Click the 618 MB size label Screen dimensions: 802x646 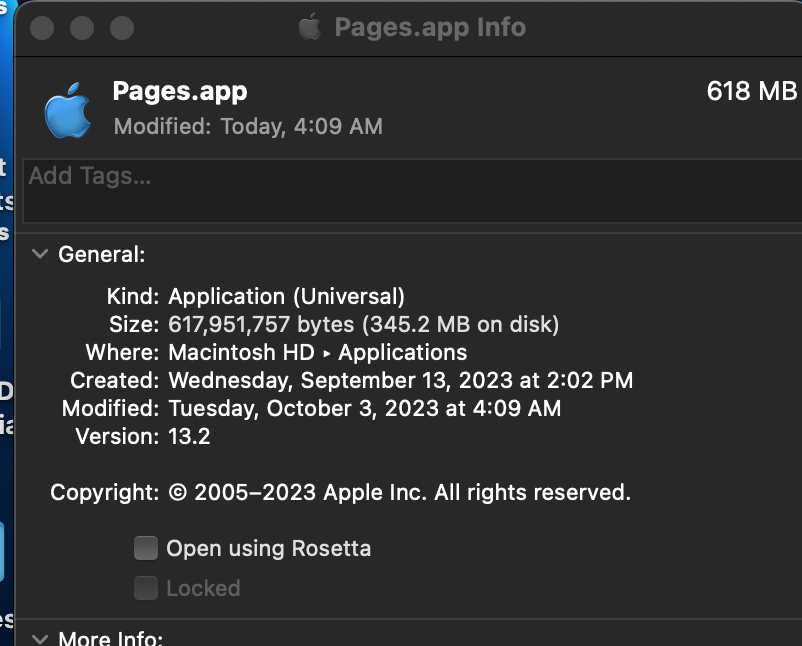751,91
